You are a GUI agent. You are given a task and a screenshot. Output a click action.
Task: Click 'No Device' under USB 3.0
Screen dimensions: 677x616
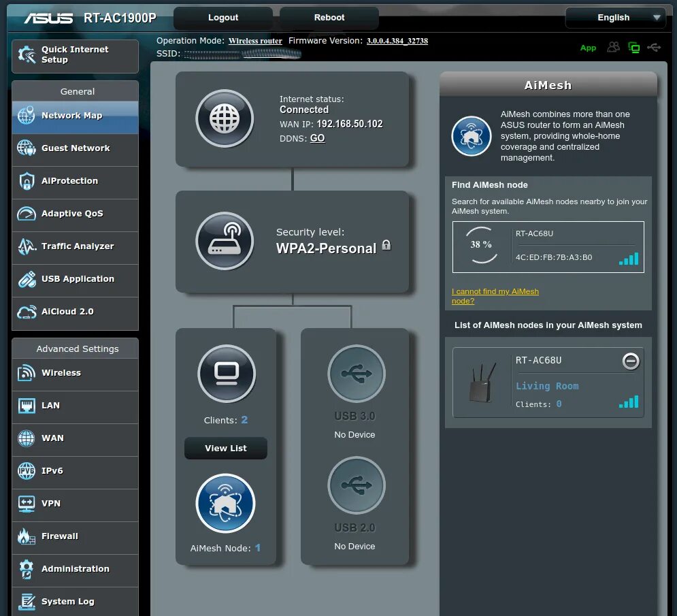(x=354, y=434)
